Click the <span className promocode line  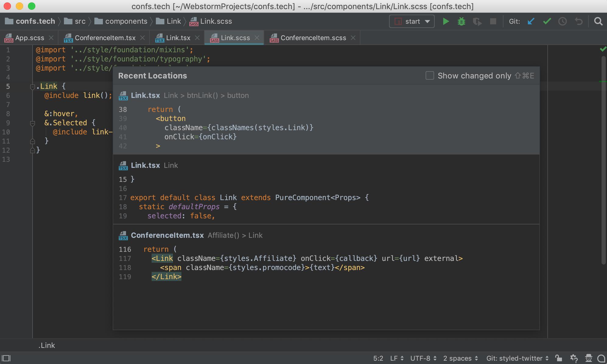click(262, 268)
